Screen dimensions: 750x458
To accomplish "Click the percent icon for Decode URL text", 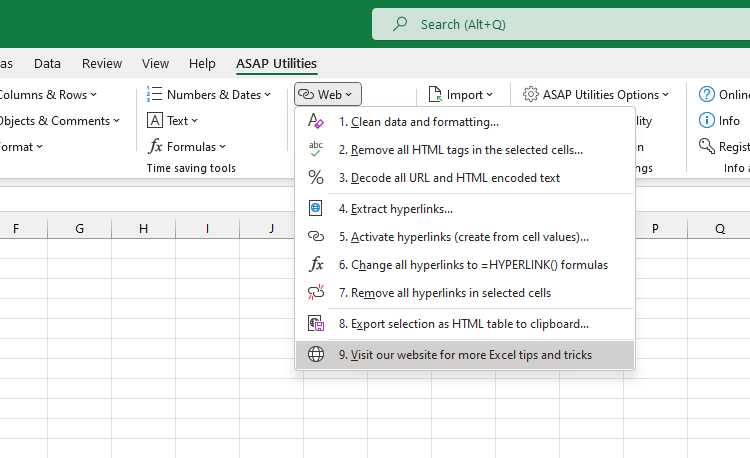I will pyautogui.click(x=316, y=177).
